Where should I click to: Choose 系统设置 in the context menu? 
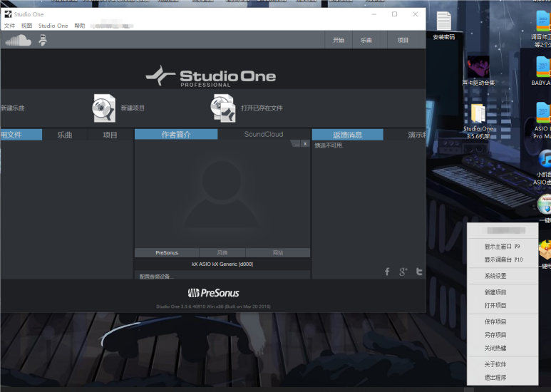coord(502,276)
